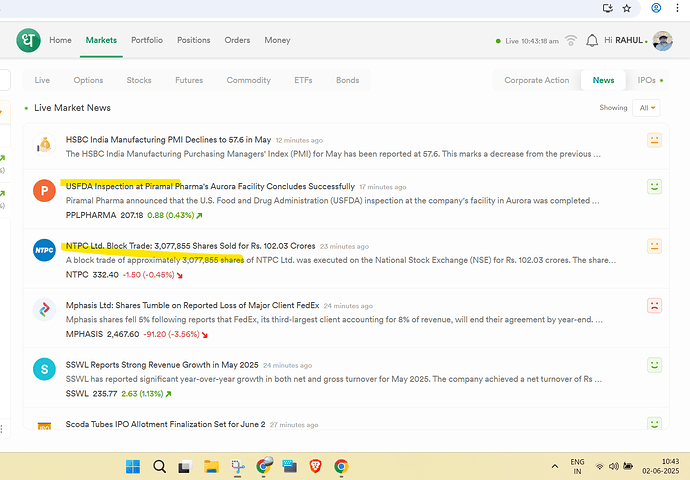
Task: Switch to the Commodity tab
Action: coord(249,80)
